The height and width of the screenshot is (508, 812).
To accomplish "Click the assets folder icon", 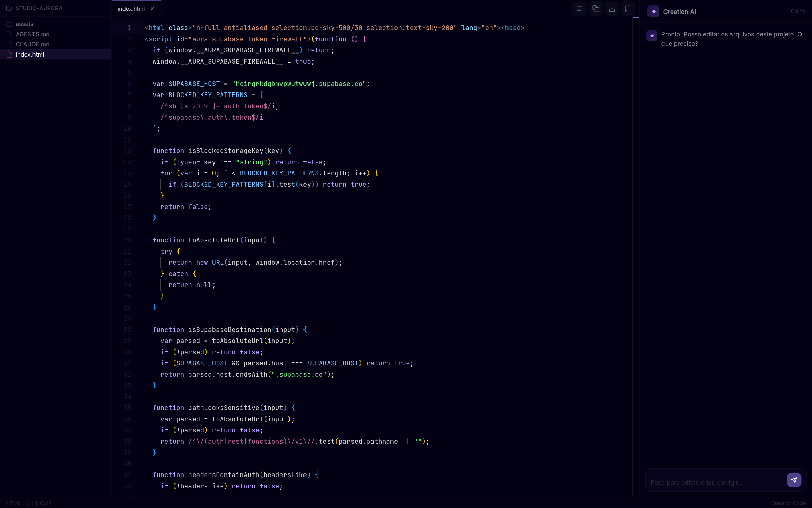I will [x=9, y=24].
